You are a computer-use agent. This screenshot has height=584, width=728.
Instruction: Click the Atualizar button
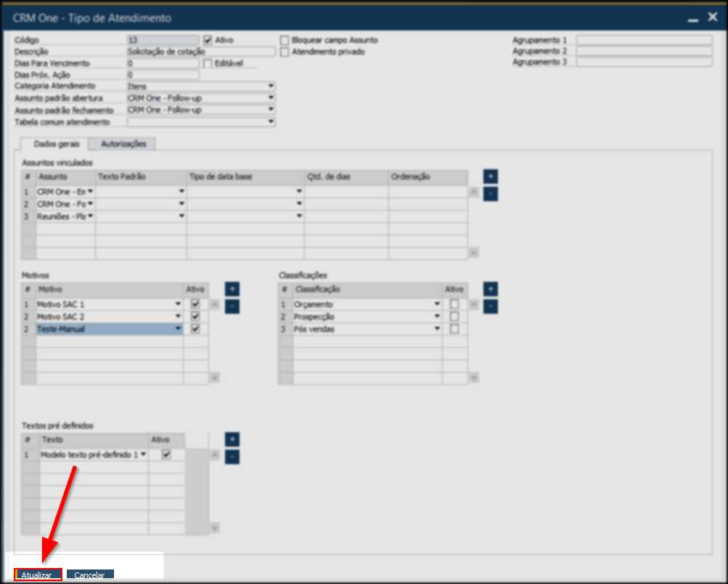click(37, 575)
